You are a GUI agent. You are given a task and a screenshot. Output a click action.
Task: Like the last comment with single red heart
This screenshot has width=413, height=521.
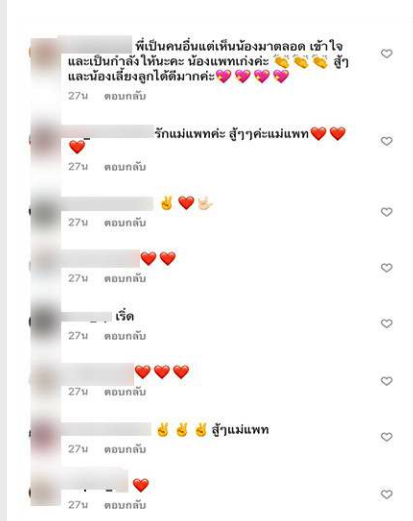[386, 494]
